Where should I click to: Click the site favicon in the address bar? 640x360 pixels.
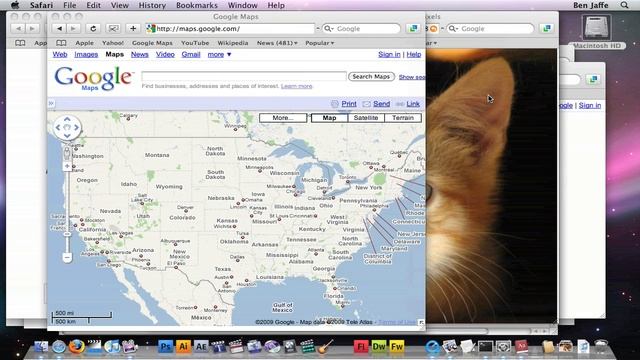tap(151, 29)
